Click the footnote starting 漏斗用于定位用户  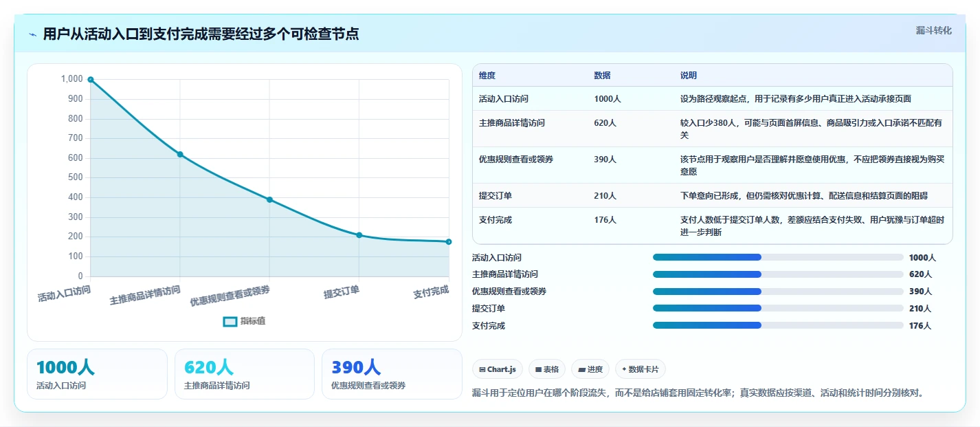[698, 393]
